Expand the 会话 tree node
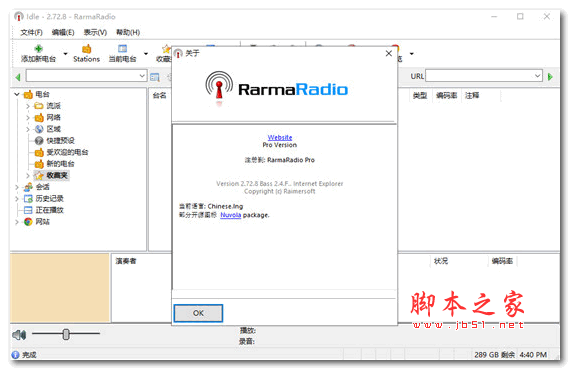 pyautogui.click(x=17, y=187)
